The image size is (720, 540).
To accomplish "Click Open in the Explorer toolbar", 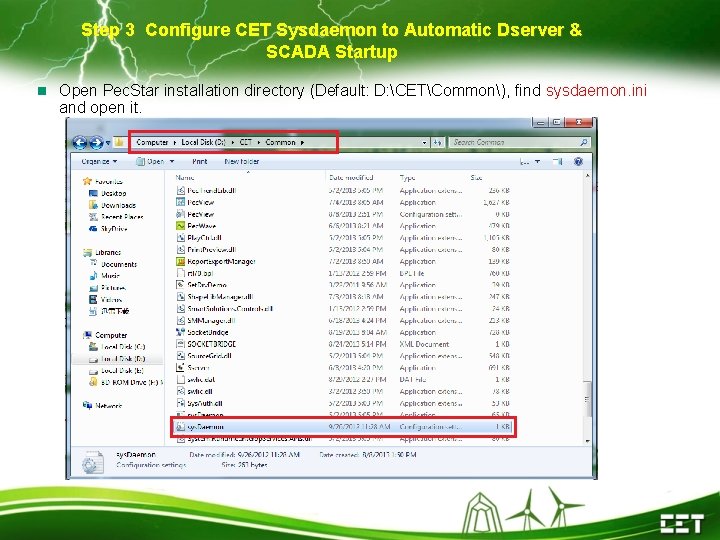I will click(x=151, y=162).
